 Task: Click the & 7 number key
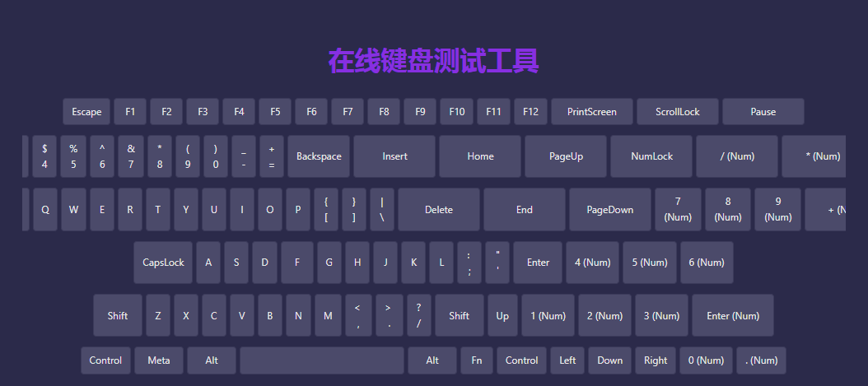(131, 156)
